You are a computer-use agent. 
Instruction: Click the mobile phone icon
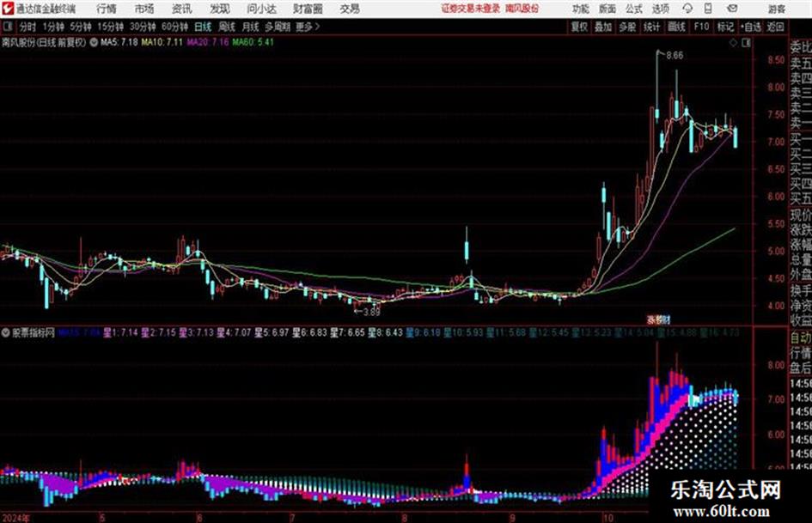[x=708, y=9]
